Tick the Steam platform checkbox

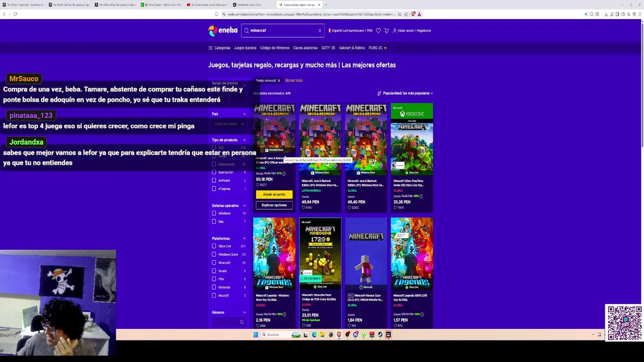tap(214, 271)
